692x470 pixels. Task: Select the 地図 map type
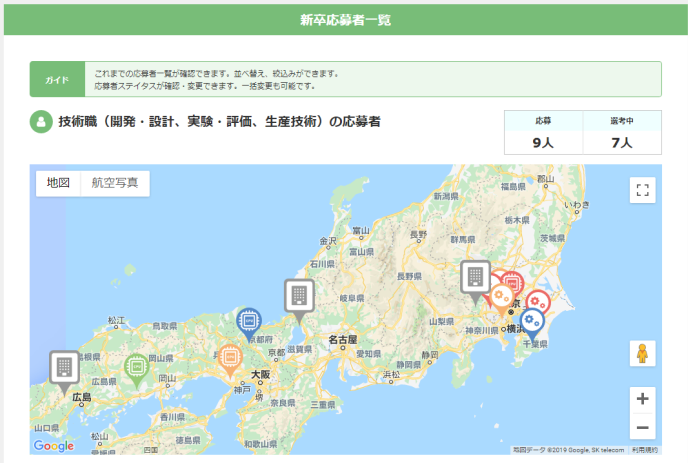coord(58,183)
